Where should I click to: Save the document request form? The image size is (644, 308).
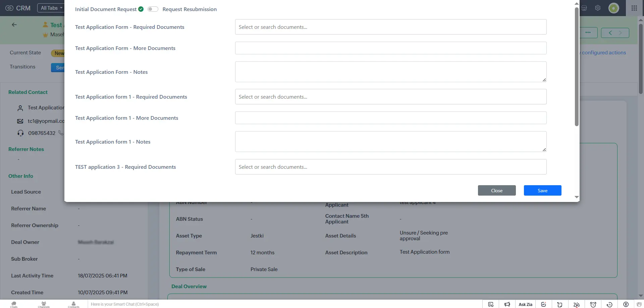point(542,190)
